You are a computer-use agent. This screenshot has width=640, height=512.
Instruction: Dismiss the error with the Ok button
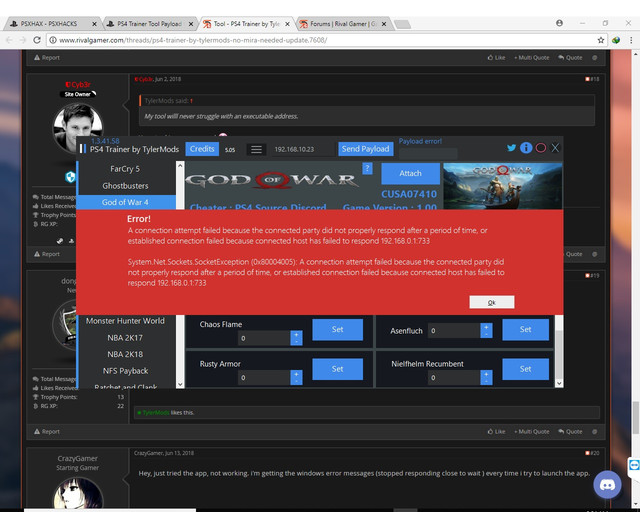coord(492,302)
